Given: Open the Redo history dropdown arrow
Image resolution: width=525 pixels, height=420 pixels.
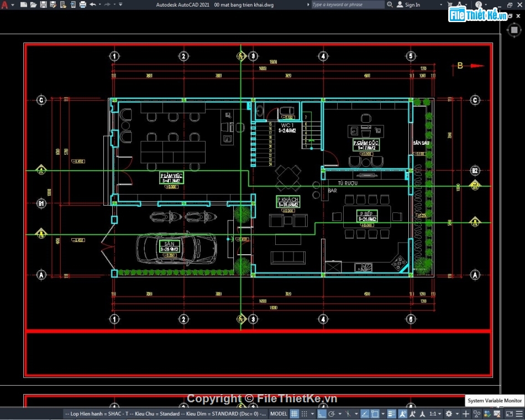Looking at the screenshot, I should point(114,4).
